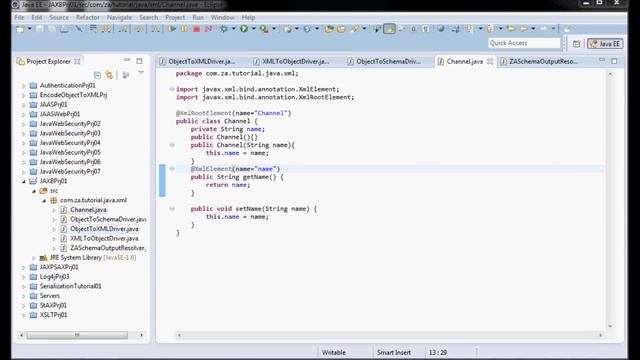The height and width of the screenshot is (360, 640).
Task: Open the Window menu
Action: pyautogui.click(x=222, y=18)
